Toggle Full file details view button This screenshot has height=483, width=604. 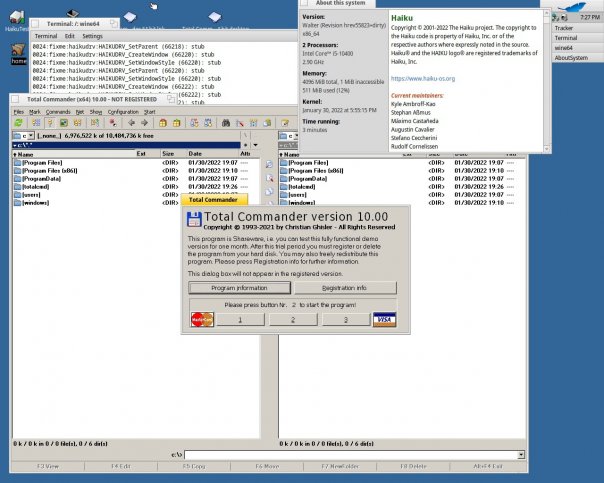coord(50,123)
